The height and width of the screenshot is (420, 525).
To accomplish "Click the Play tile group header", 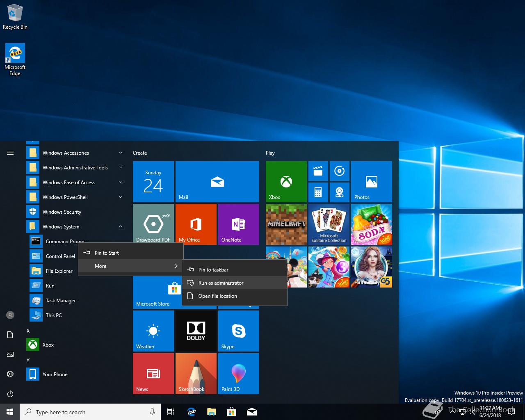I will point(270,153).
